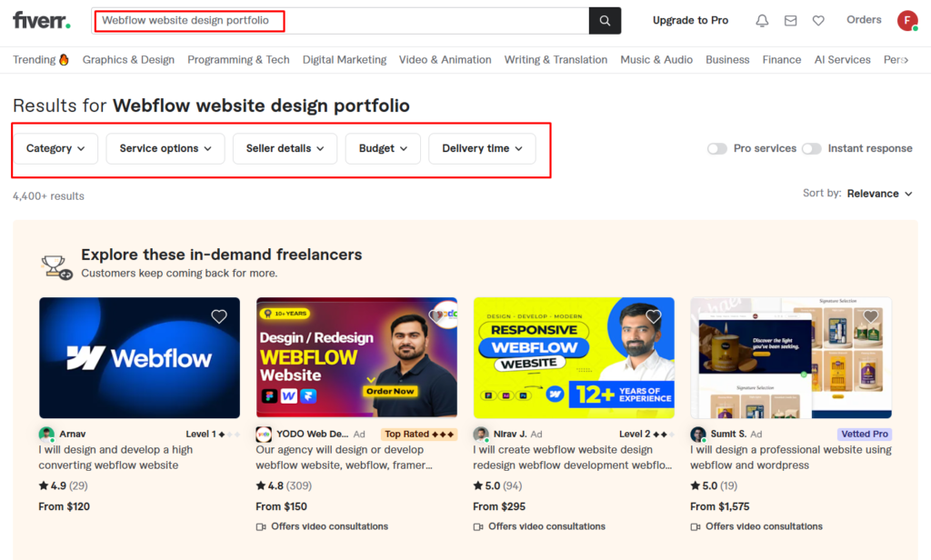Click Arnav's seller avatar

pos(46,435)
